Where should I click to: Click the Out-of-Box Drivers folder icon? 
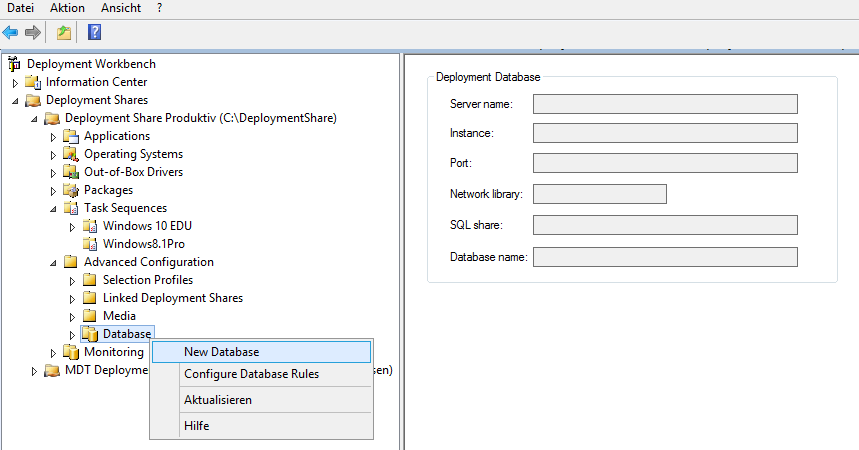pos(70,172)
